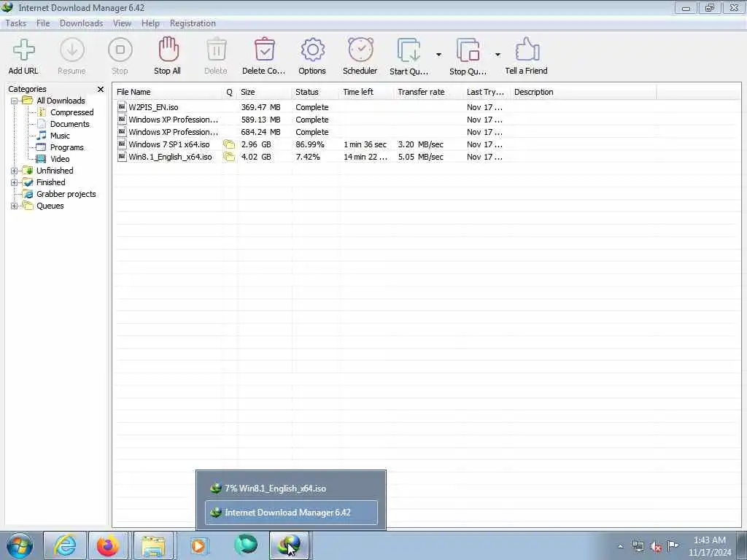Click the Delete trash icon

click(x=216, y=50)
